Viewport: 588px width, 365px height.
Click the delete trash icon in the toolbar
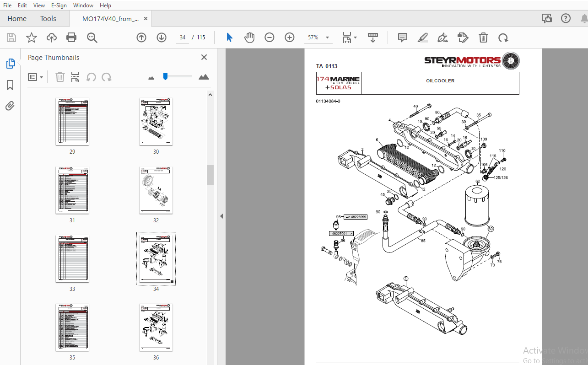(x=483, y=38)
